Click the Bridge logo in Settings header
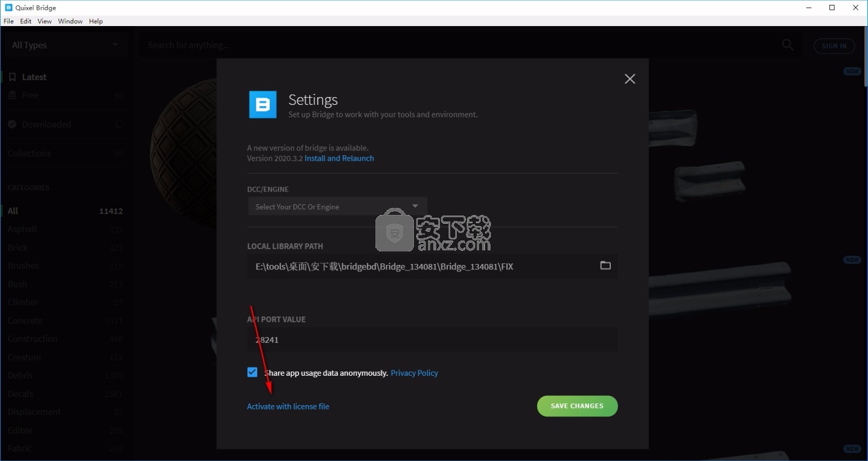The width and height of the screenshot is (868, 461). [x=263, y=104]
